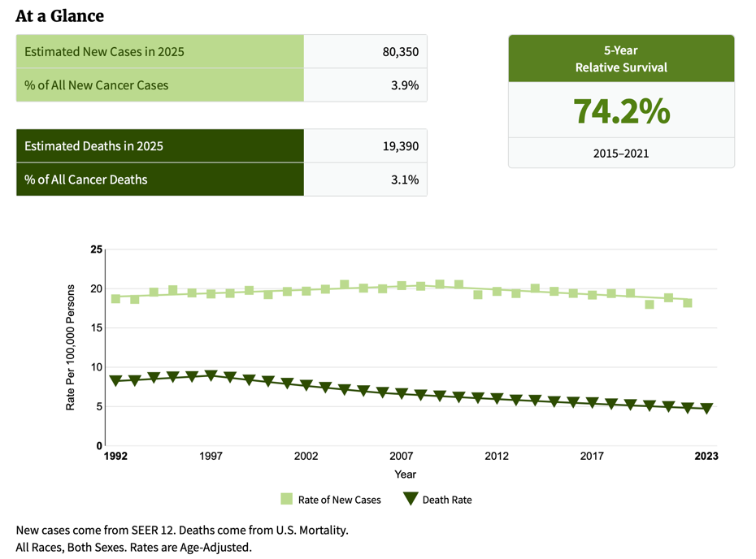
Task: Click the first new cases square at 1992
Action: [115, 299]
